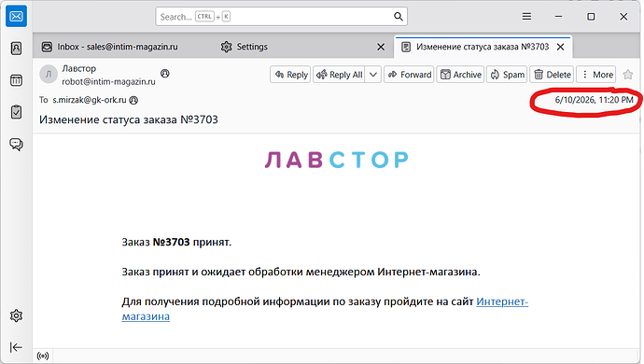Expand the Reply All dropdown arrow
This screenshot has width=644, height=364.
click(373, 75)
